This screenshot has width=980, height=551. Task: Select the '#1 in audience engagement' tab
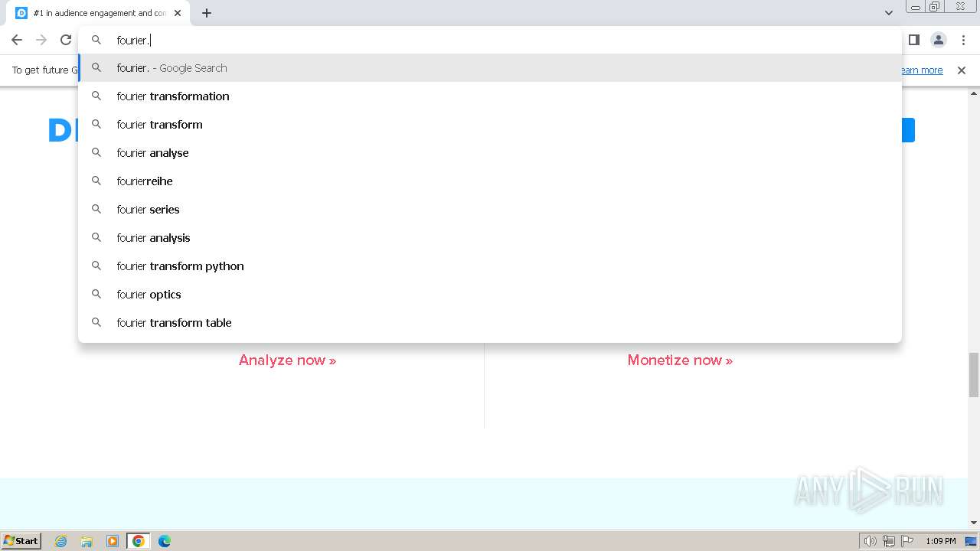pos(100,13)
